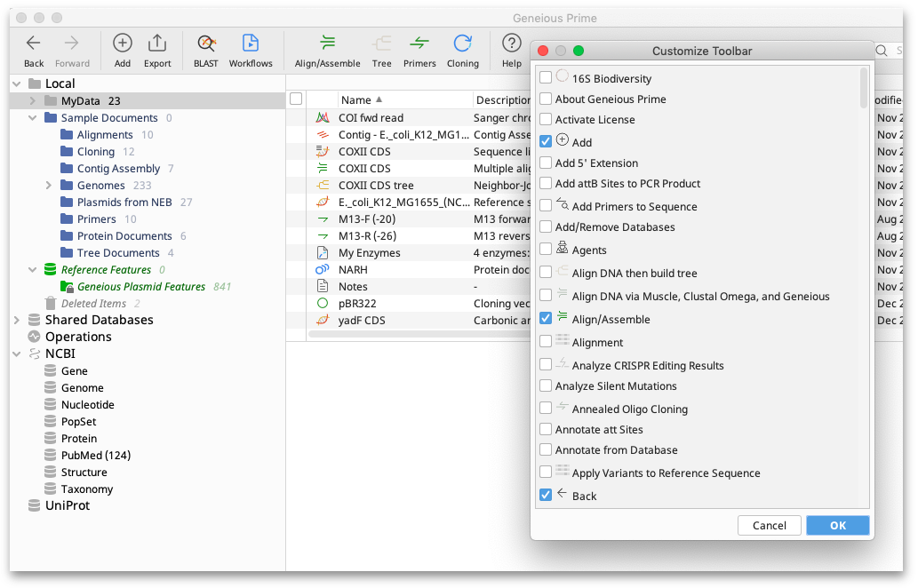Viewport: 918px width, 588px height.
Task: Click the search magnifier icon beside the dialog
Action: coord(881,51)
